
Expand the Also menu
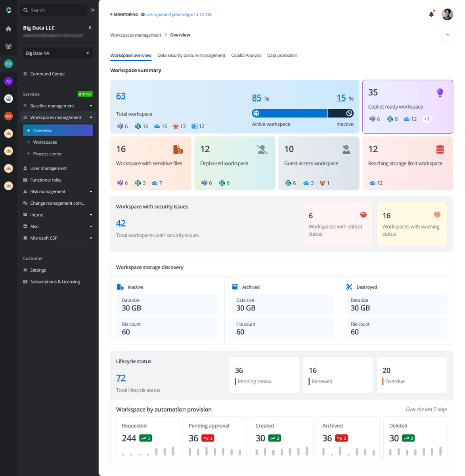coord(58,226)
